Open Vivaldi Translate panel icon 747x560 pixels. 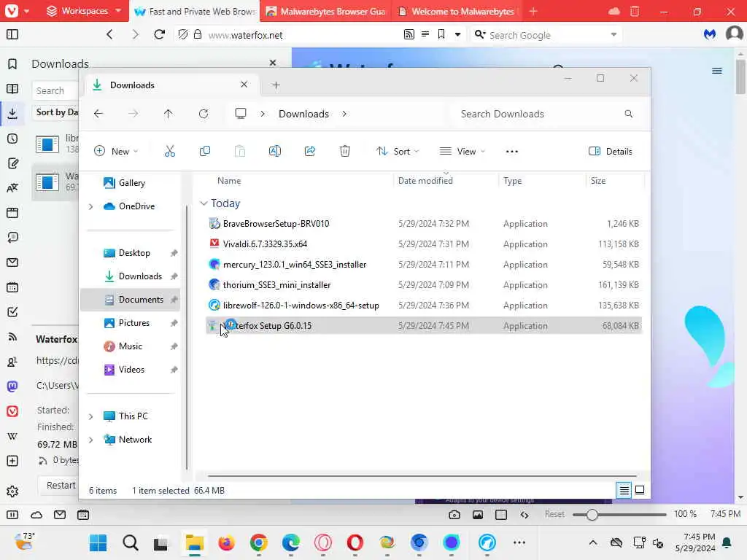[12, 189]
